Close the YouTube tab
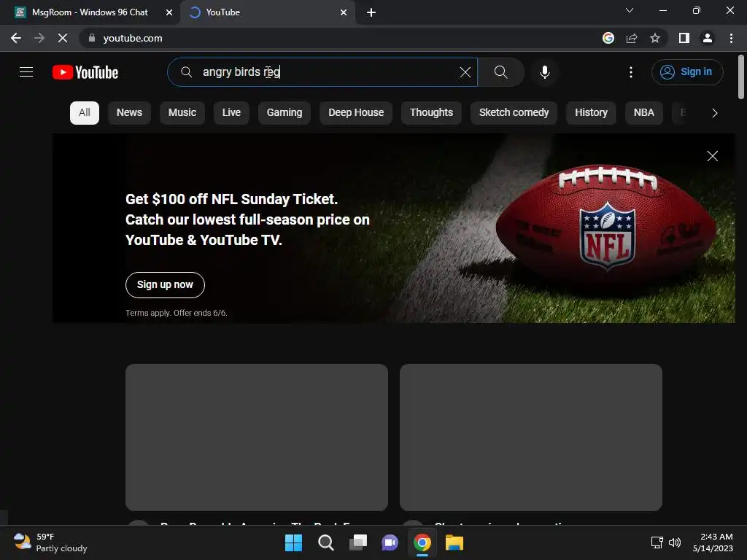Screen dimensions: 747x560 pyautogui.click(x=344, y=12)
